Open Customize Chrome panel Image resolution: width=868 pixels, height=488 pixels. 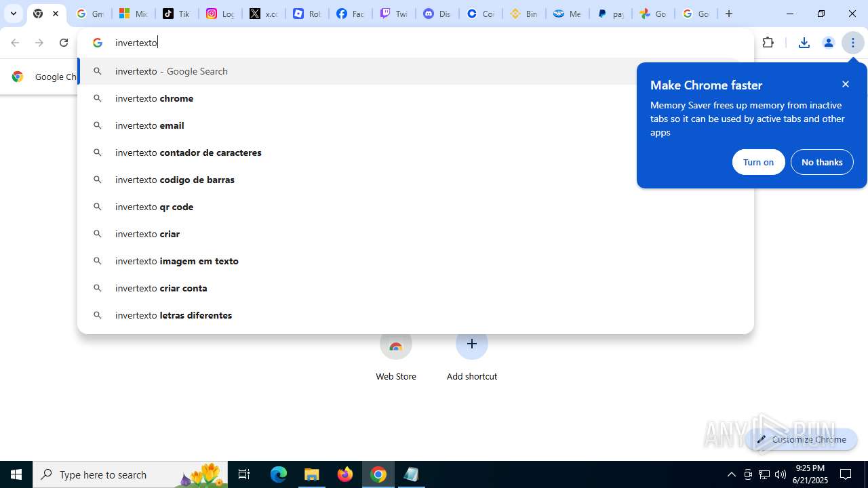(802, 439)
